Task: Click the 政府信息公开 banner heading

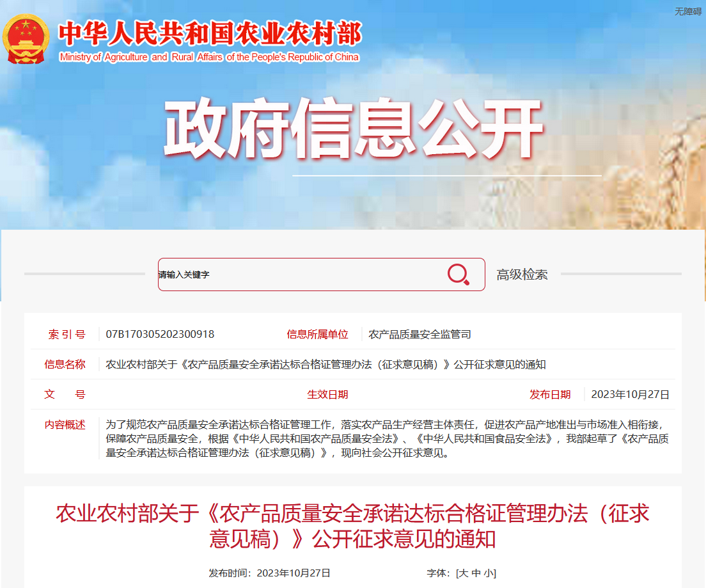Action: point(354,128)
